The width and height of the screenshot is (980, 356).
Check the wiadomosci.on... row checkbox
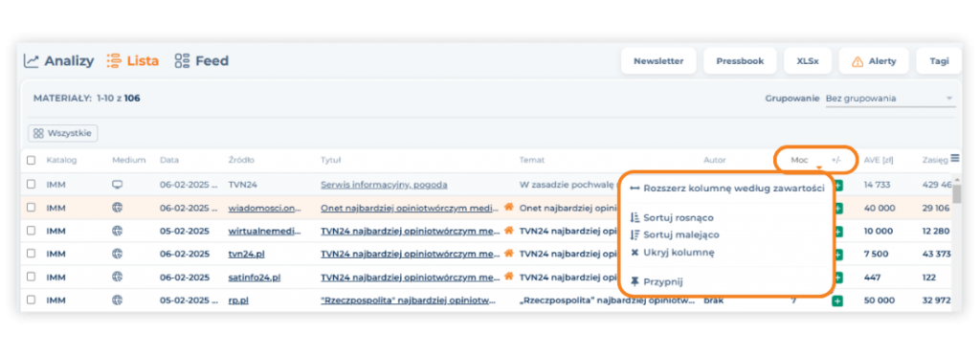click(x=32, y=208)
